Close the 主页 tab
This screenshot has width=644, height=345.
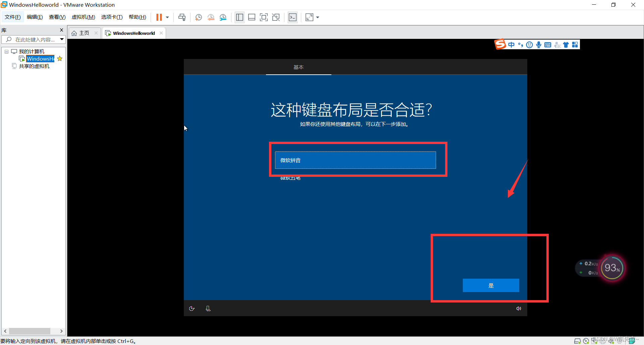coord(96,33)
